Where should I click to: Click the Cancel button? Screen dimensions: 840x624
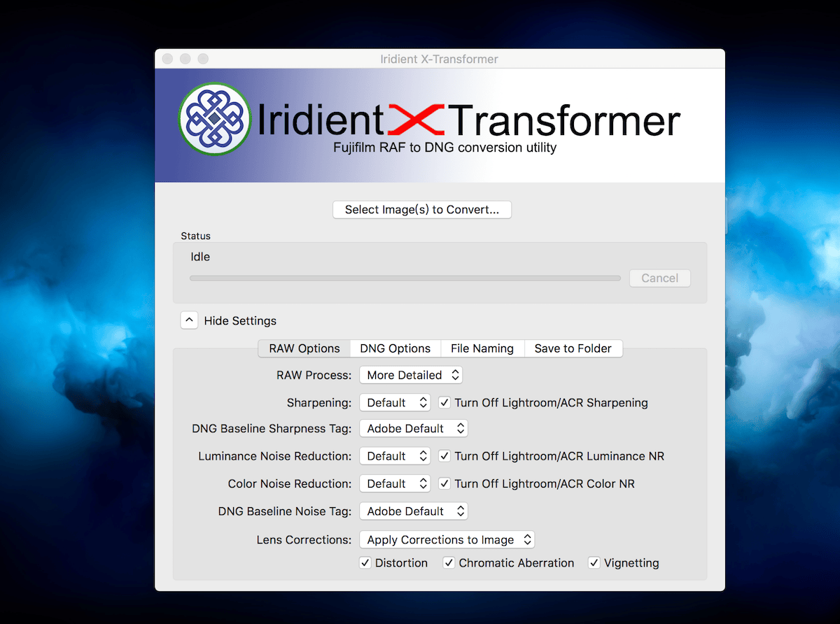660,278
